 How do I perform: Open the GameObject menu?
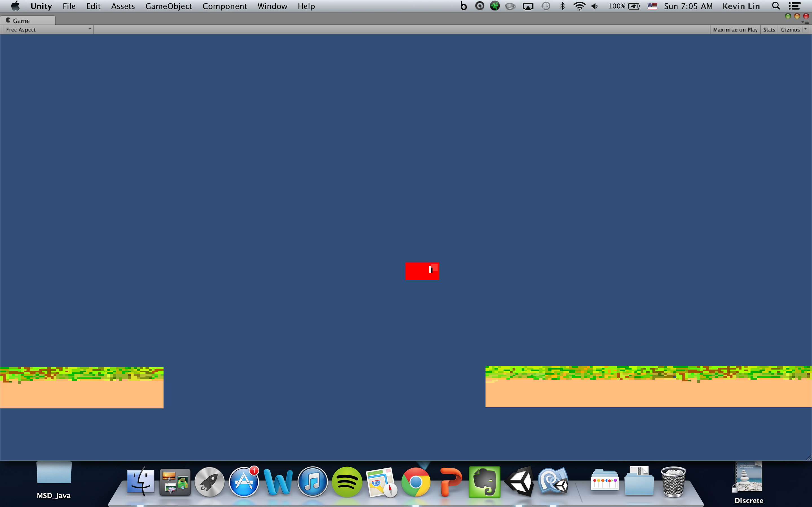(x=168, y=6)
